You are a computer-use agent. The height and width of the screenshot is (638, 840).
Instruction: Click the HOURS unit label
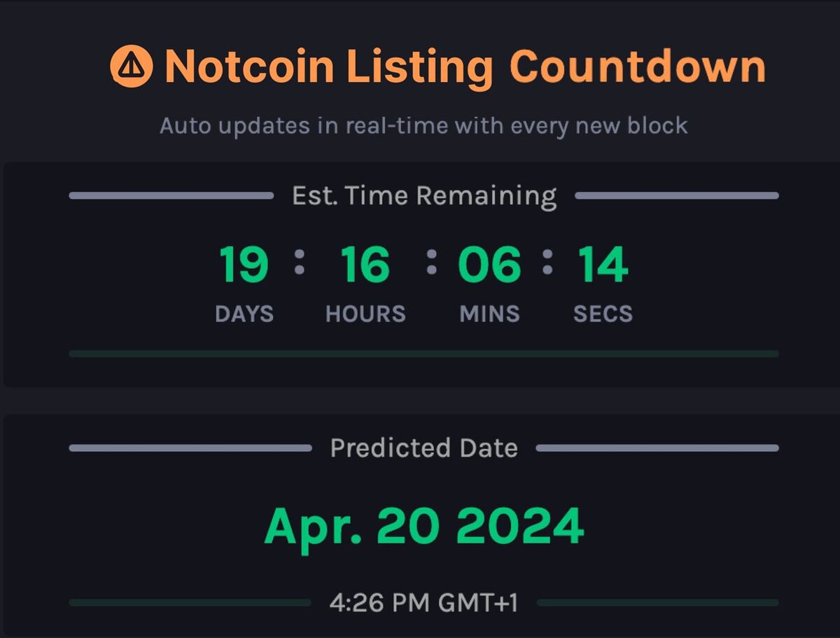click(x=365, y=314)
